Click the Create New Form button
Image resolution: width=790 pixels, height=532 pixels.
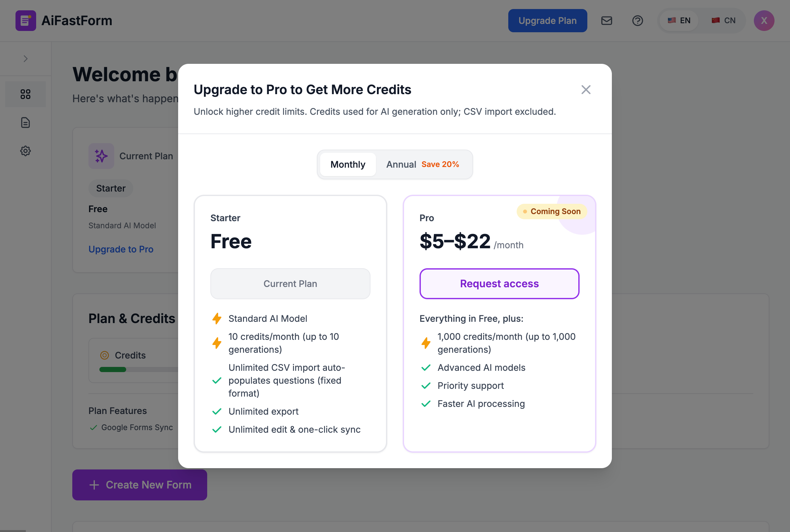[139, 485]
